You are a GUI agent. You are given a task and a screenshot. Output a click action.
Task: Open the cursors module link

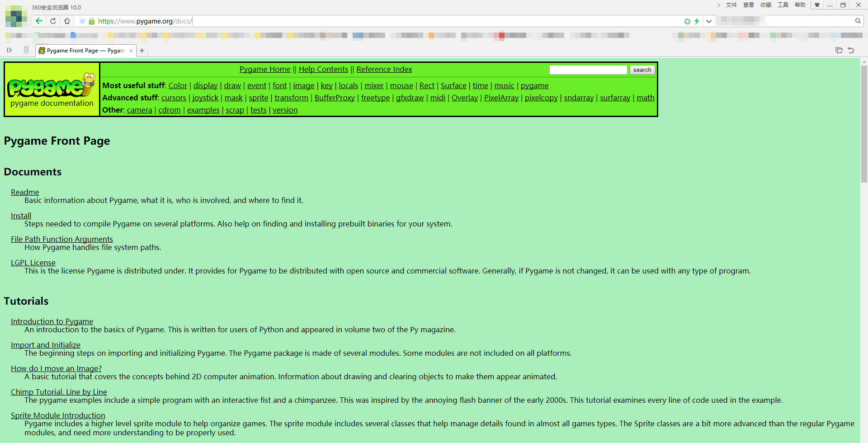pos(174,98)
